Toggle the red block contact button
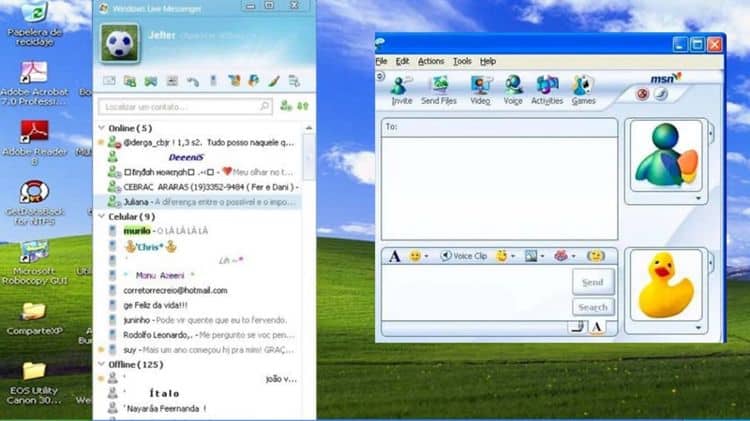The width and height of the screenshot is (750, 421). [642, 94]
